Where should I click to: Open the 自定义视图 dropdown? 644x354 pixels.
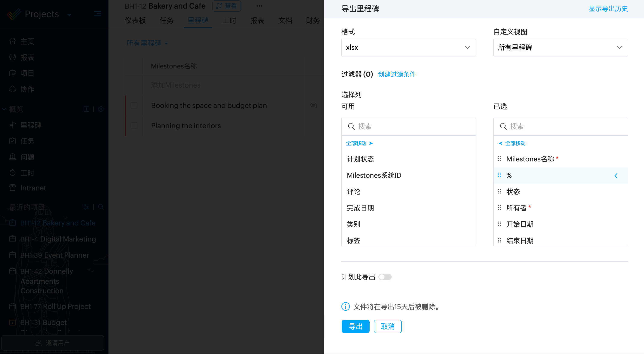pyautogui.click(x=560, y=48)
